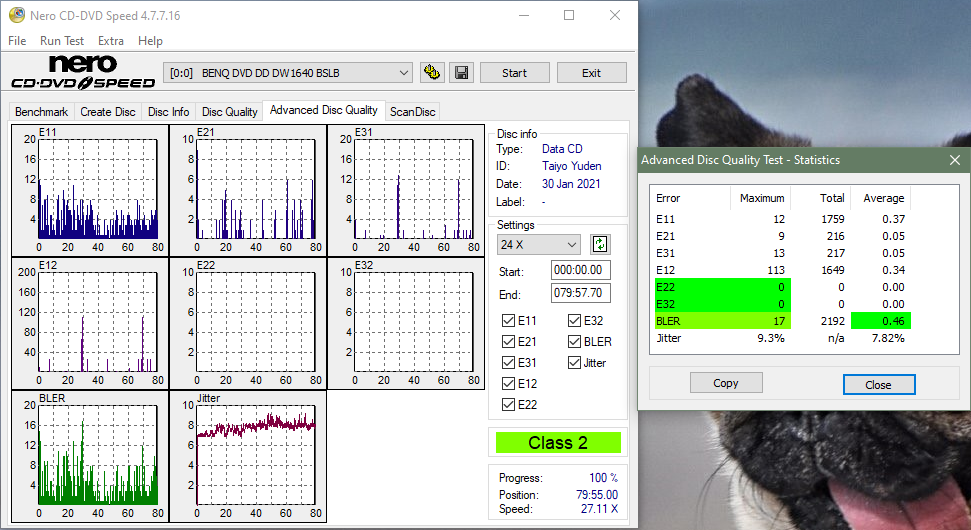Click the position value 79:55.00
The height and width of the screenshot is (530, 971).
coord(597,495)
